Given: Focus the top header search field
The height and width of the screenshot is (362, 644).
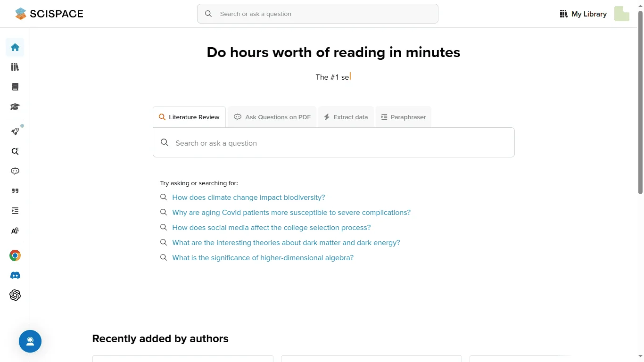Looking at the screenshot, I should point(318,14).
